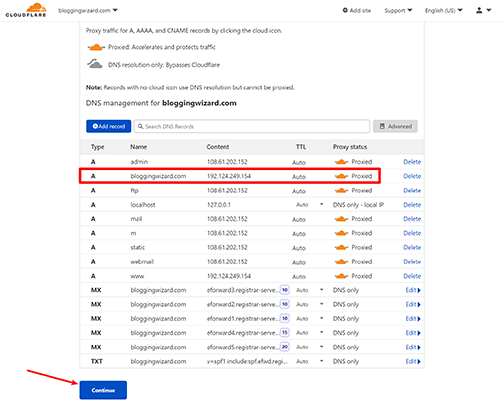Image resolution: width=502 pixels, height=400 pixels.
Task: Click the Continue button
Action: point(103,390)
